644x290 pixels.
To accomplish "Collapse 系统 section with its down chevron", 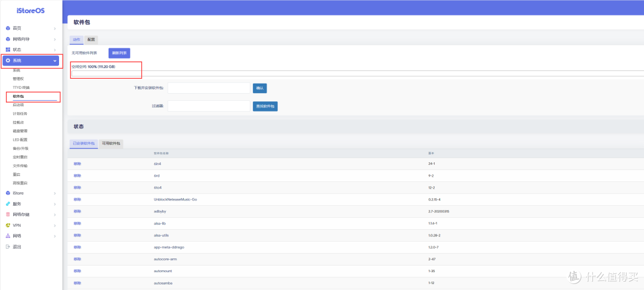I will coord(55,61).
